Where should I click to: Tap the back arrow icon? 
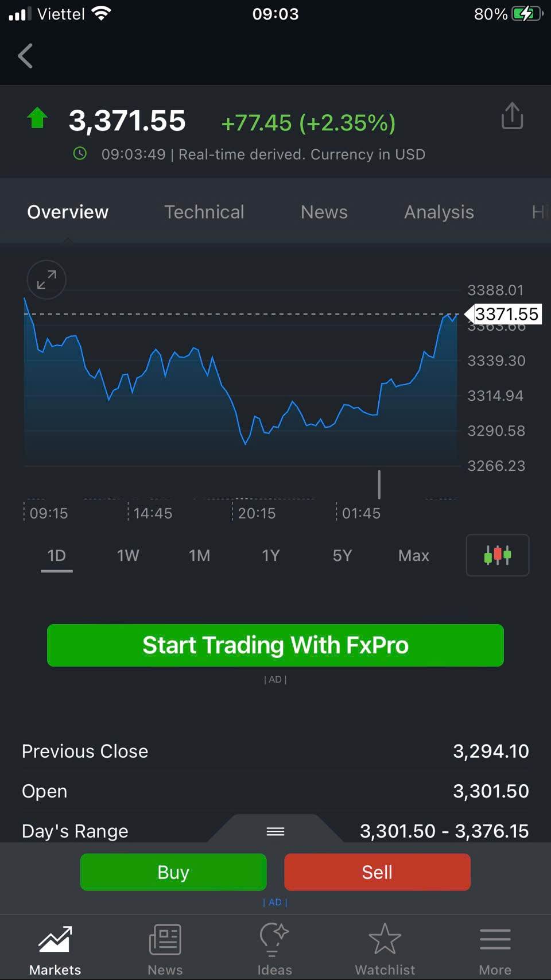pyautogui.click(x=25, y=56)
